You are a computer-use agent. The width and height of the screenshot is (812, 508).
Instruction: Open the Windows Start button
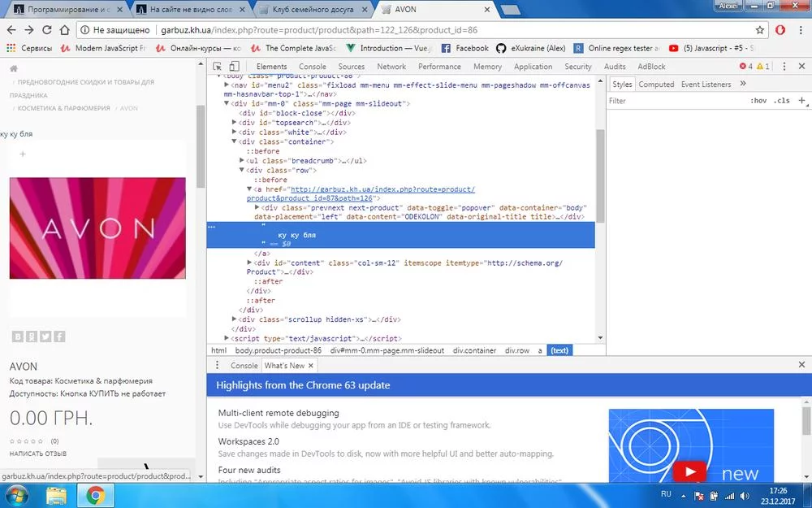17,496
